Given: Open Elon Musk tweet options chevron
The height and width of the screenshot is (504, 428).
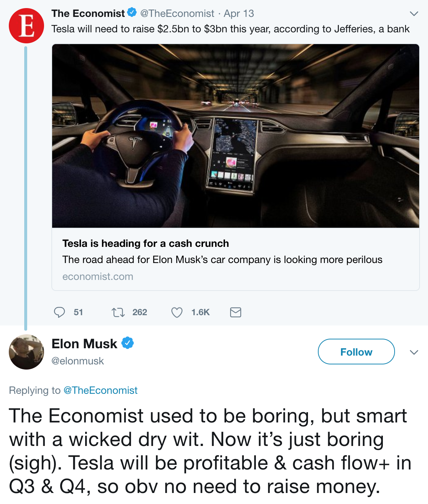Looking at the screenshot, I should click(x=414, y=352).
